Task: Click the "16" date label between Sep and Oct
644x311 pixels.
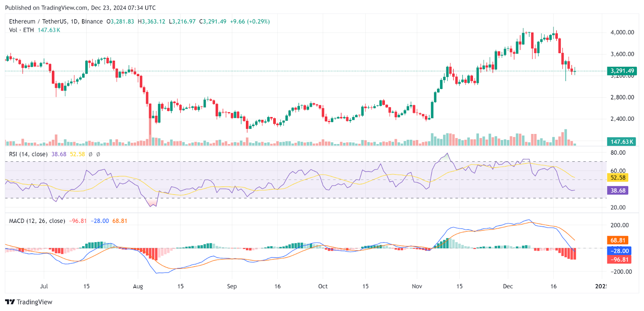Action: tap(277, 286)
